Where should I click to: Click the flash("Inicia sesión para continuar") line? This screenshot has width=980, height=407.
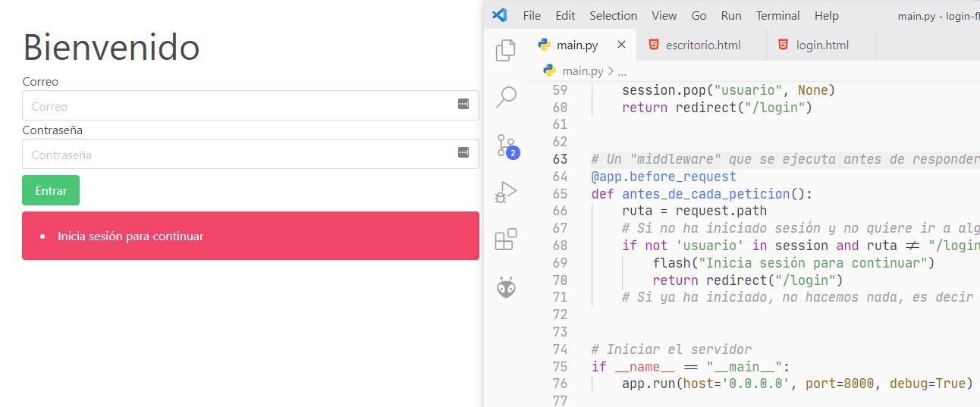click(793, 263)
